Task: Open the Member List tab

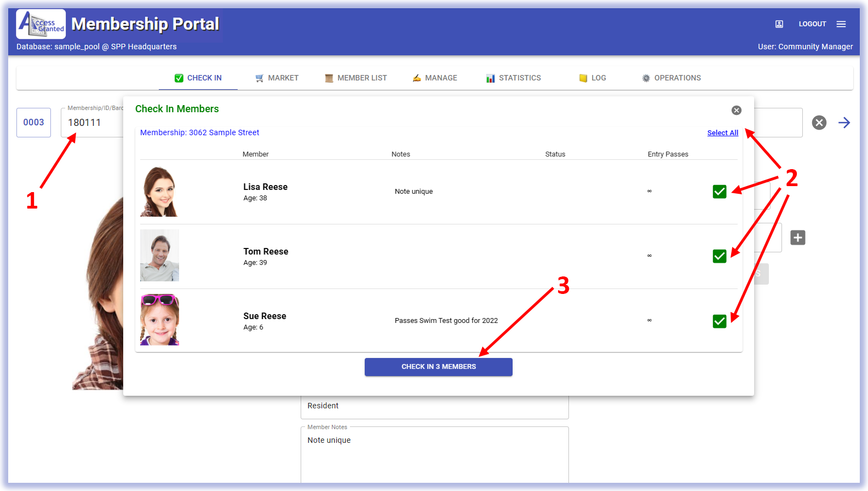Action: (x=356, y=78)
